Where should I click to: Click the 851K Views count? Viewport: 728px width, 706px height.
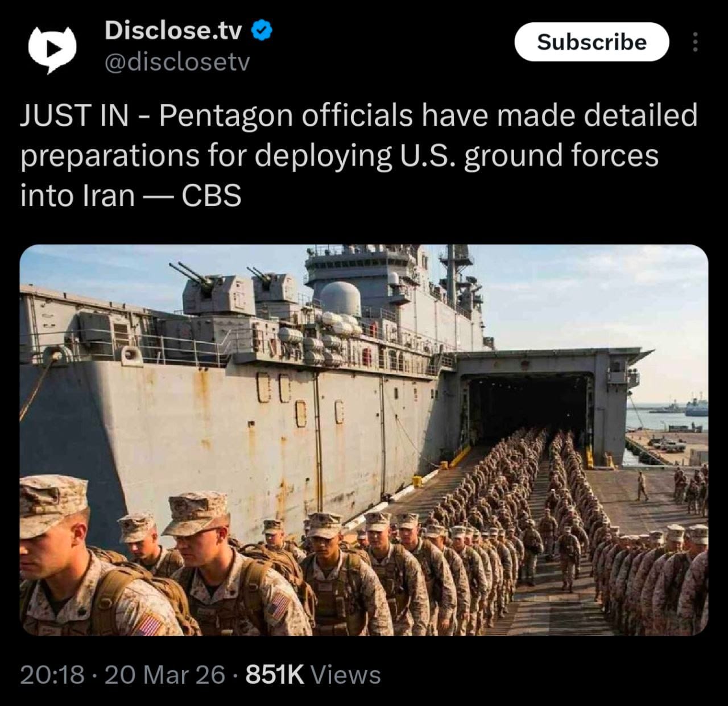[313, 675]
